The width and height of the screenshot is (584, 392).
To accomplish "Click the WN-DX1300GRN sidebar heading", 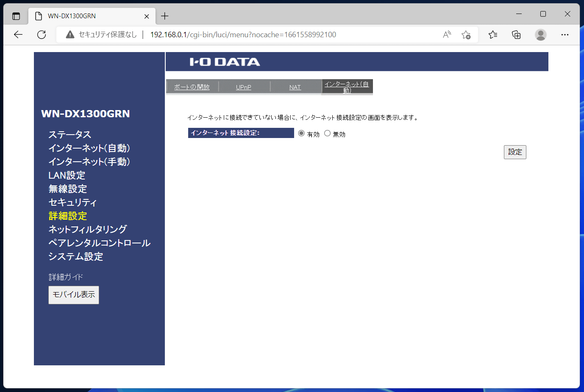I will (86, 114).
